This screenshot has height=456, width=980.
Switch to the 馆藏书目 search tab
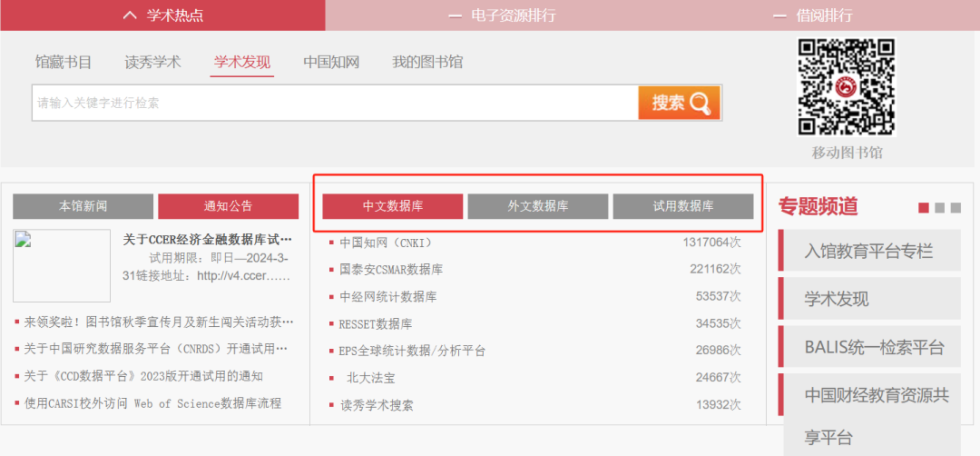pos(63,62)
